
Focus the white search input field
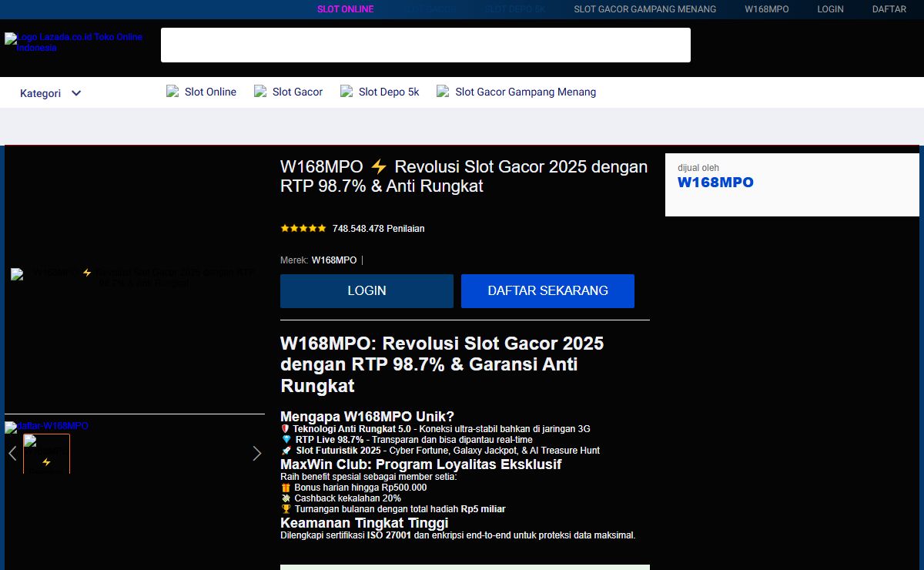tap(425, 45)
